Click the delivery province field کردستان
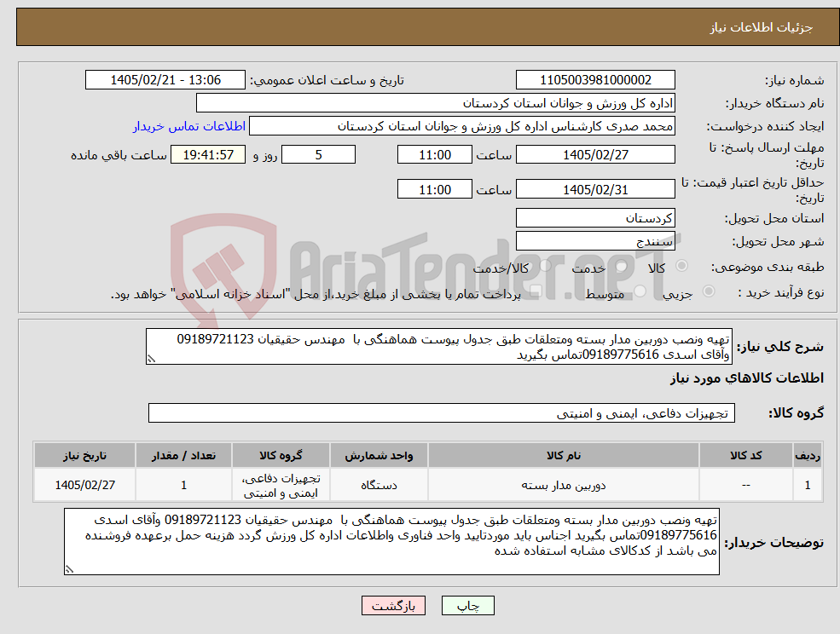Screen dimensions: 840x634 tap(595, 218)
